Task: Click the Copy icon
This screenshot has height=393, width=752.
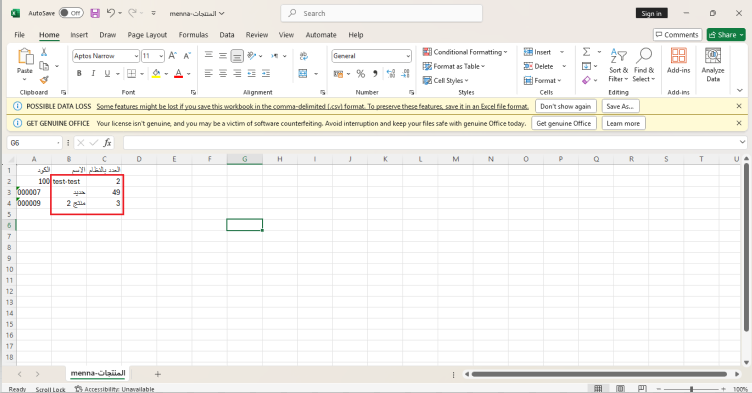Action: pyautogui.click(x=44, y=66)
